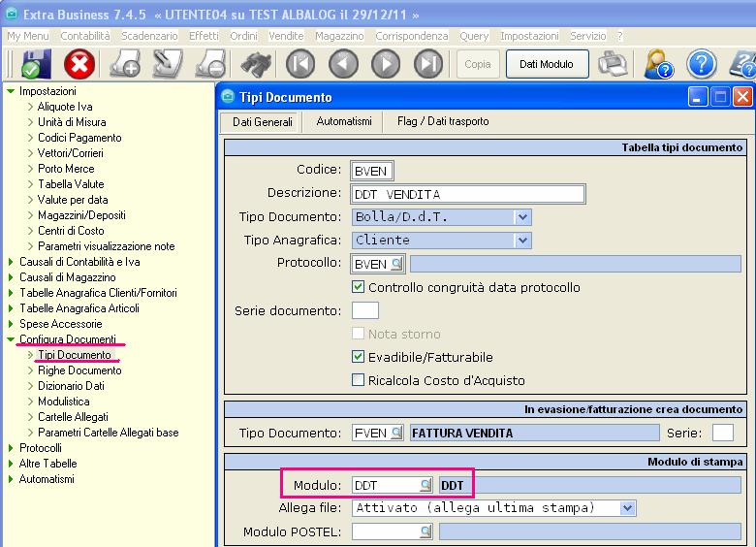Click the Descrizione DDT VENDITA field
This screenshot has height=547, width=756.
[x=468, y=194]
